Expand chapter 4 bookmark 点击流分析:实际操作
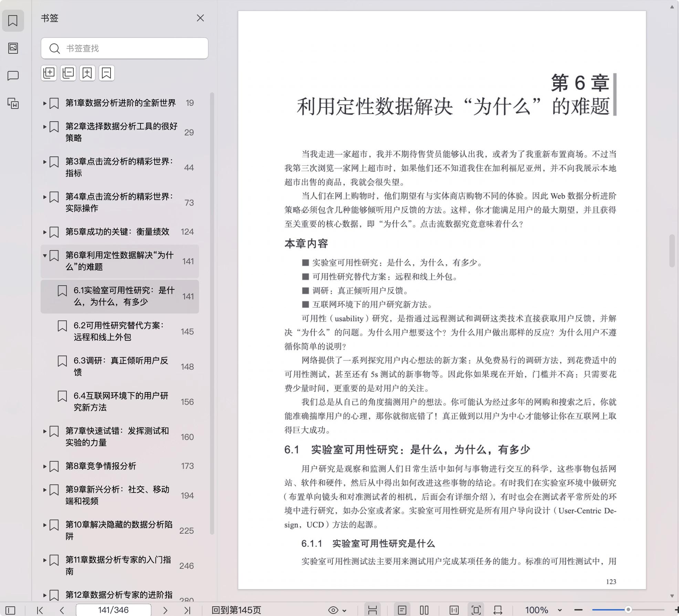This screenshot has height=616, width=679. point(45,197)
